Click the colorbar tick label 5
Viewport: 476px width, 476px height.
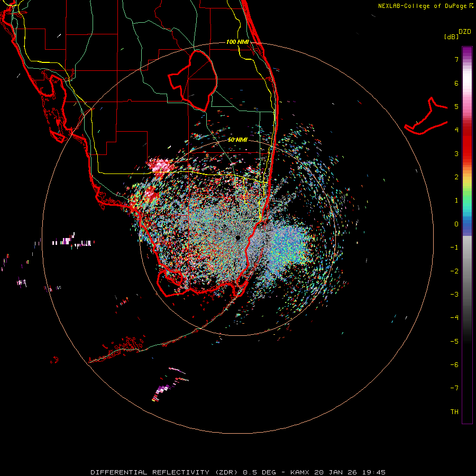click(456, 106)
